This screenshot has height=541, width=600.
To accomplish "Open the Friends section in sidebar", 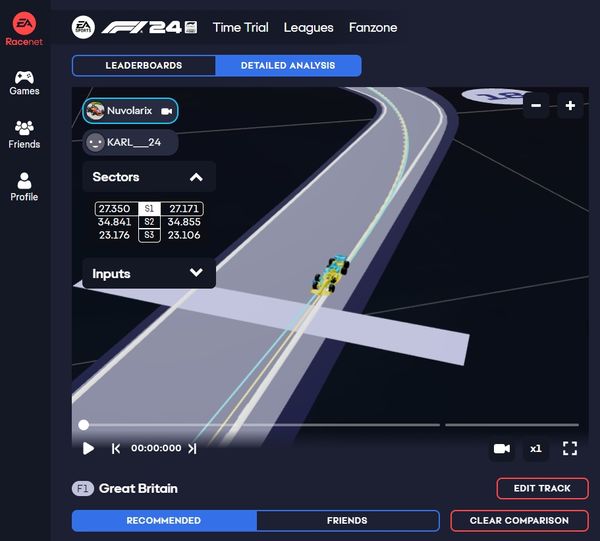I will tap(24, 134).
